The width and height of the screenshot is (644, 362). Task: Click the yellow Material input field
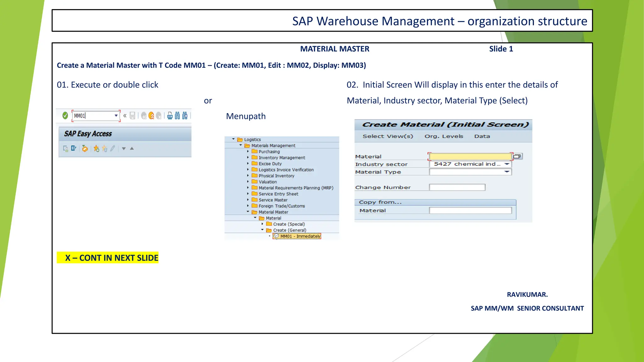point(470,156)
